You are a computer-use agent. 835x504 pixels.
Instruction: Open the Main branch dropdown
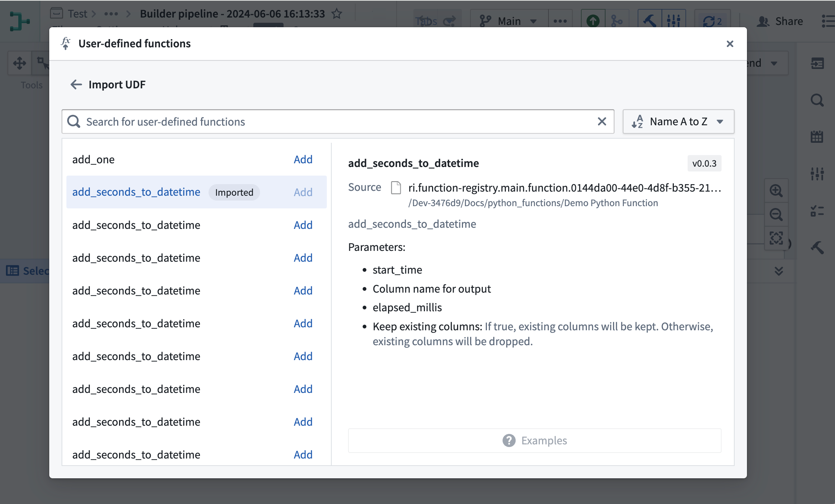(x=509, y=21)
